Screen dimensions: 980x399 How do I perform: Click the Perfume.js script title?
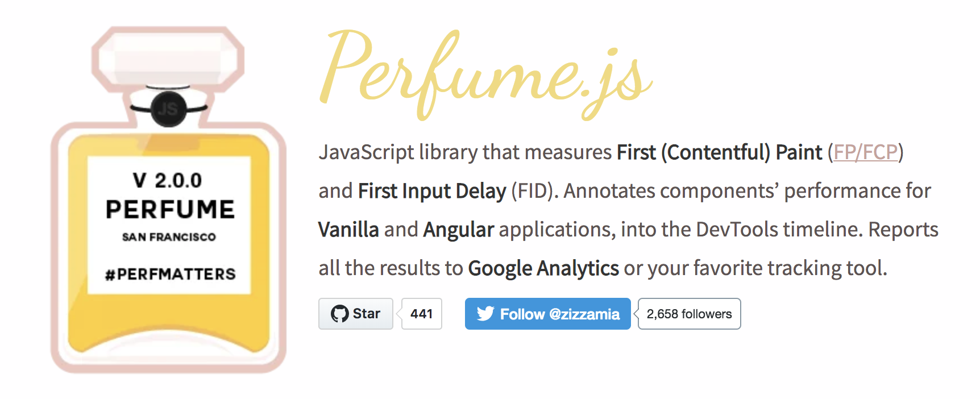[486, 74]
